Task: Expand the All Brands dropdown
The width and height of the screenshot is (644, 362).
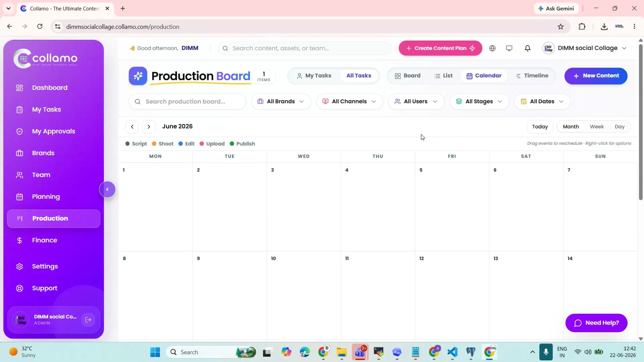Action: 281,102
